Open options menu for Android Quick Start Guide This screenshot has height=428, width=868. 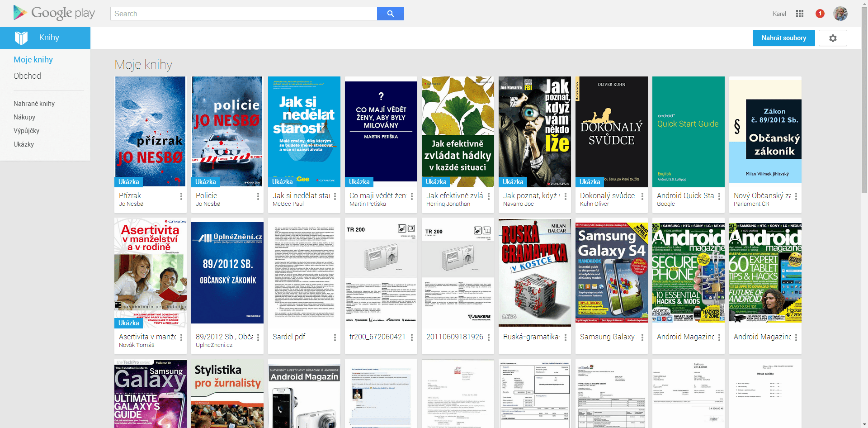coord(719,196)
